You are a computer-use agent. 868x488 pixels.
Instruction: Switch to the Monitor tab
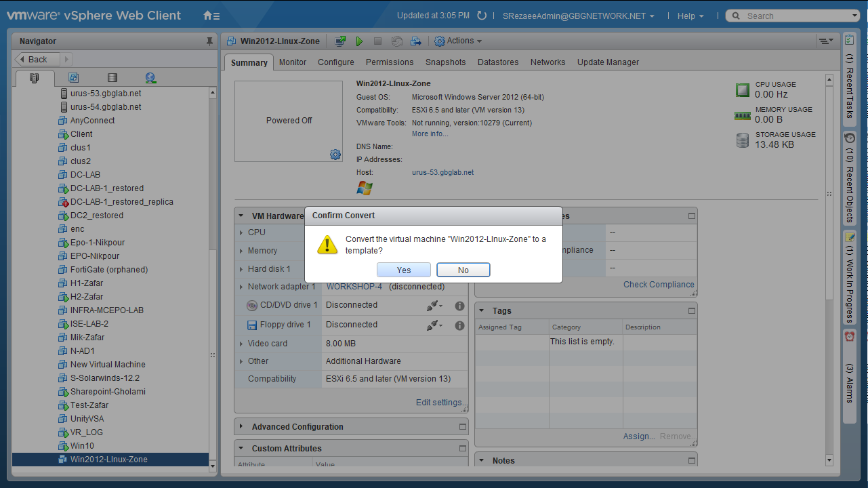point(293,62)
